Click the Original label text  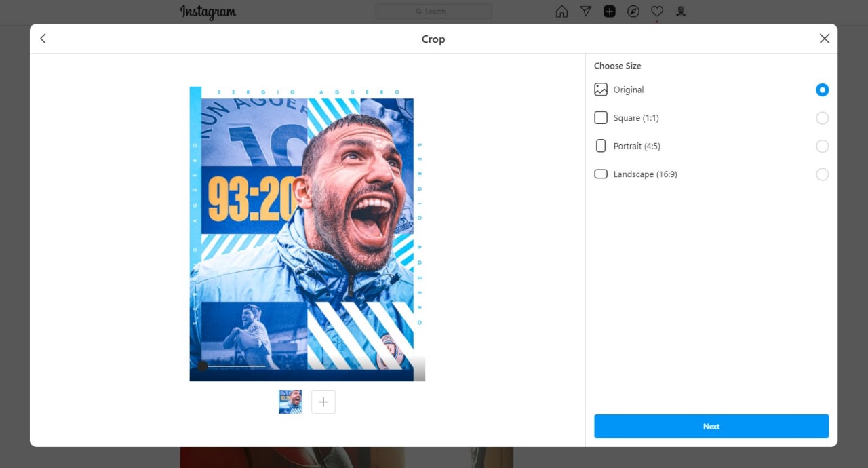629,90
